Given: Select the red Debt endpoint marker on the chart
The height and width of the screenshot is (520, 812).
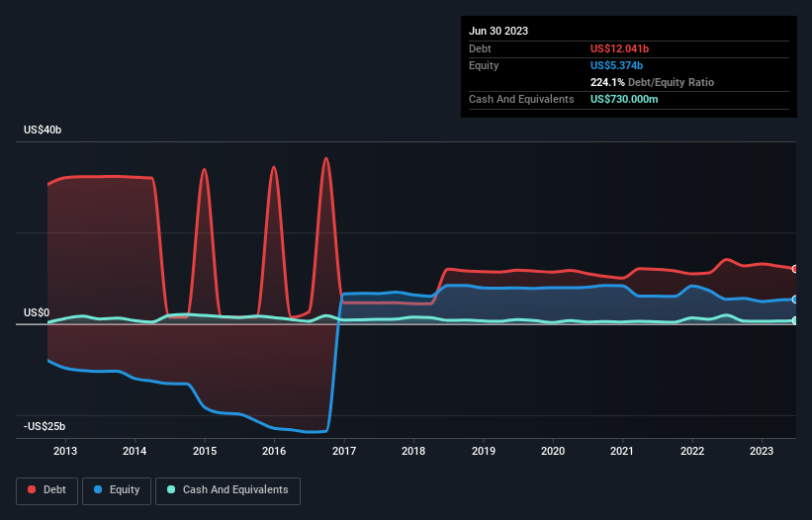Looking at the screenshot, I should pyautogui.click(x=795, y=269).
